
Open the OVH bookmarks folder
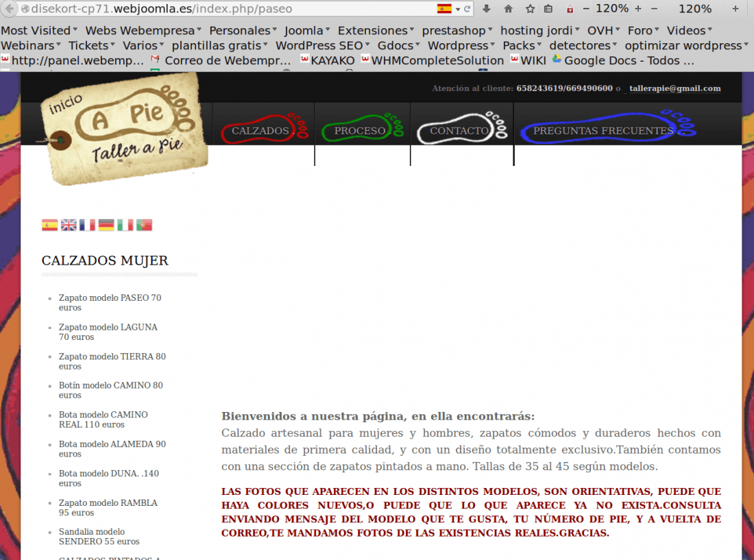[603, 30]
